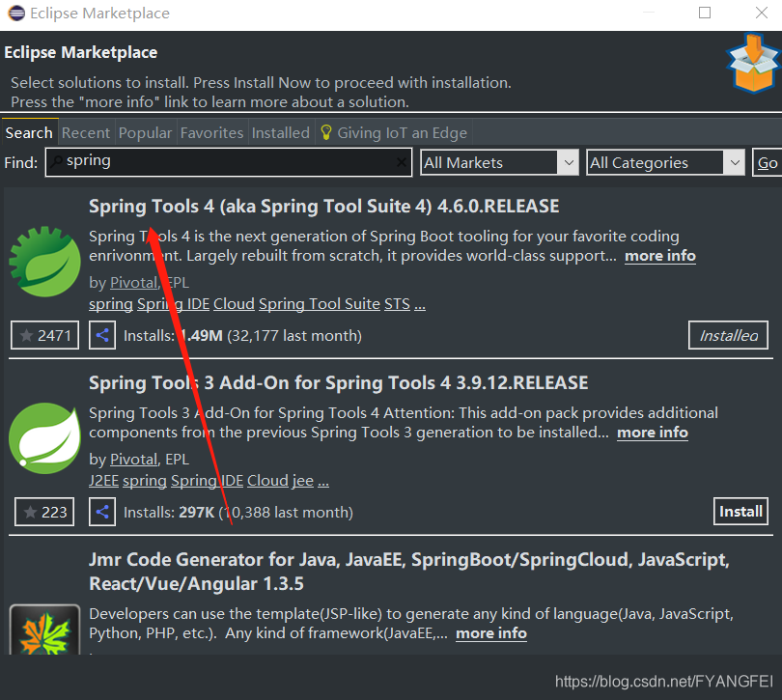Viewport: 782px width, 700px height.
Task: Click Spring Tools 4 4.6.0.RELEASE title
Action: point(324,206)
